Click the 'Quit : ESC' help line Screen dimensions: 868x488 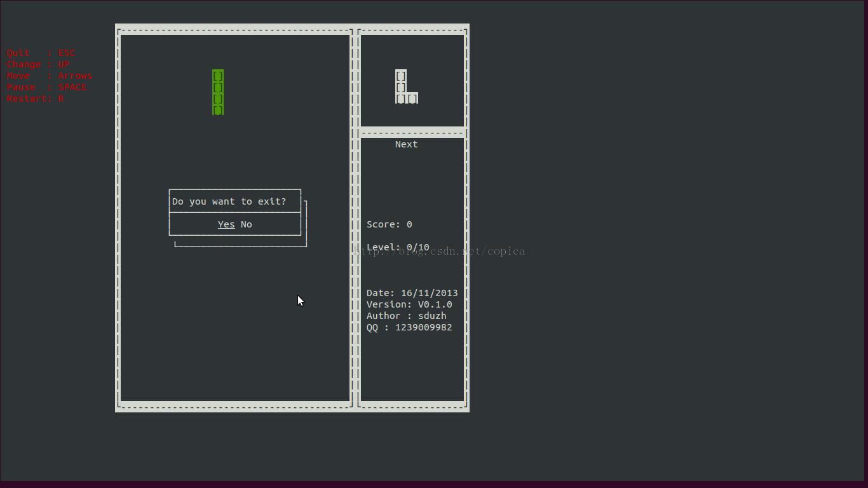(x=41, y=53)
